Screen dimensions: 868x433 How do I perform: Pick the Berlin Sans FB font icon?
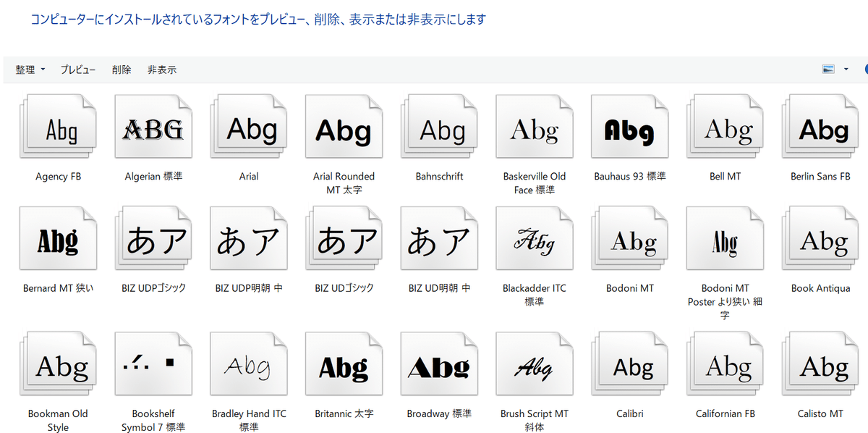[820, 127]
